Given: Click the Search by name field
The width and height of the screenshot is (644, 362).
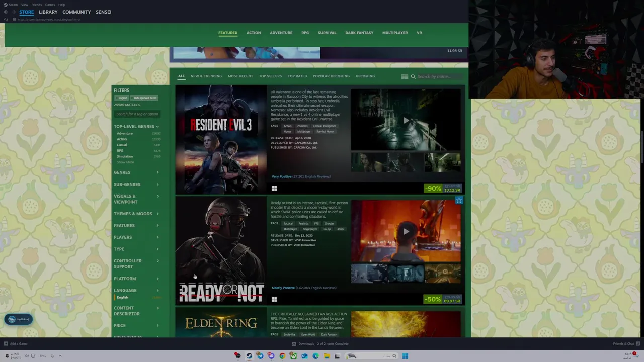Looking at the screenshot, I should [439, 76].
